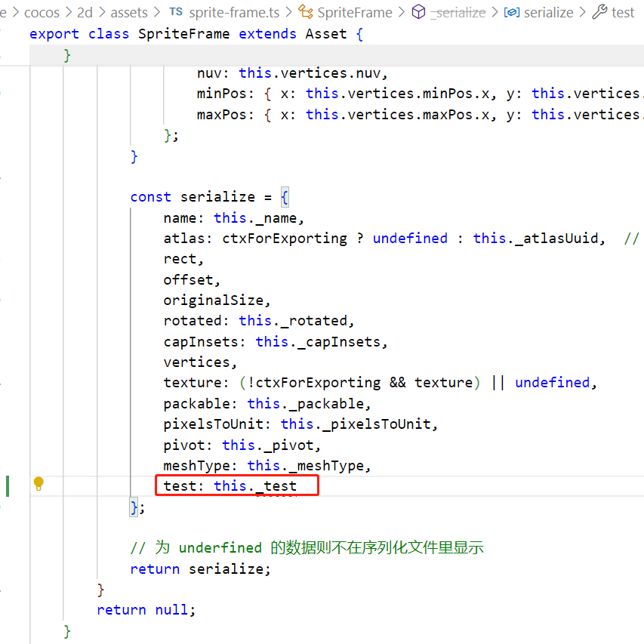Screen dimensions: 644x644
Task: Click the wrench property icon in breadcrumb
Action: [x=599, y=12]
